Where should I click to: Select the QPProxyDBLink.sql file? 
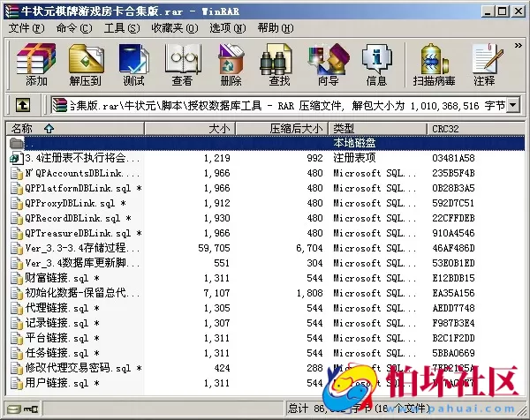click(x=266, y=203)
